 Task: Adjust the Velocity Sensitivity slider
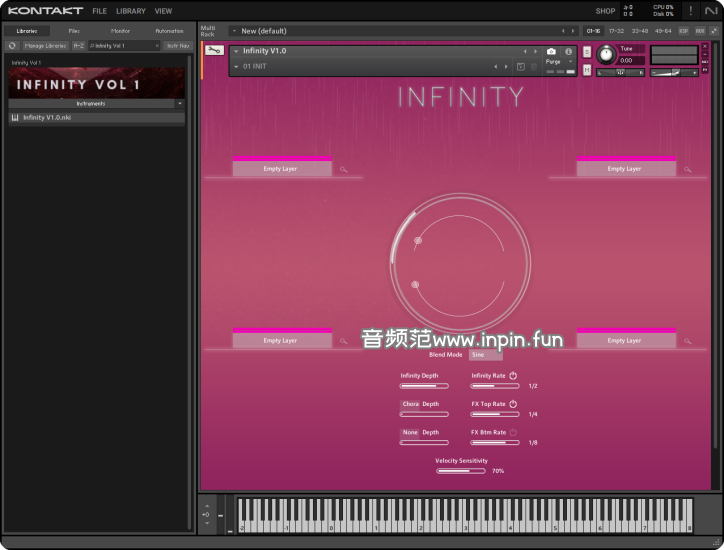[x=460, y=470]
